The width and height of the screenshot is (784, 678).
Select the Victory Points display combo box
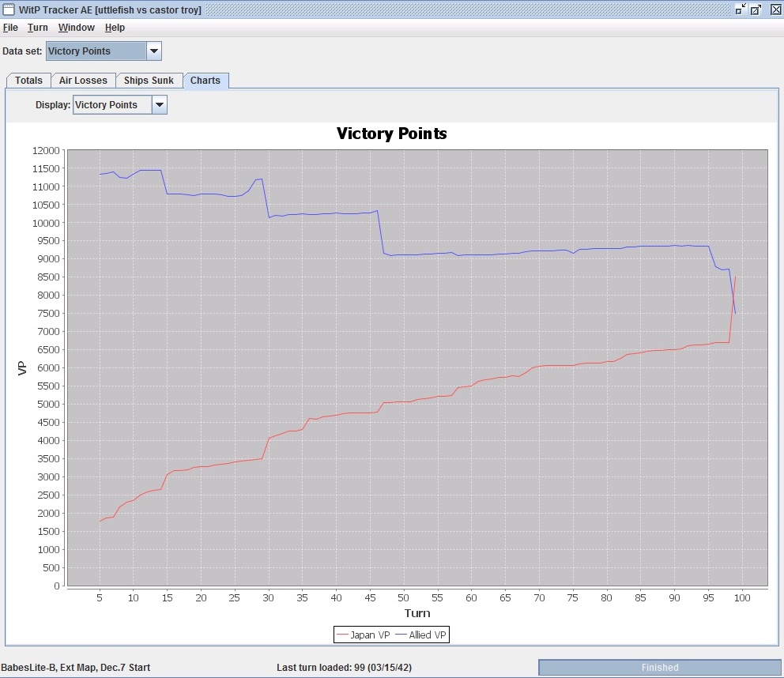120,105
